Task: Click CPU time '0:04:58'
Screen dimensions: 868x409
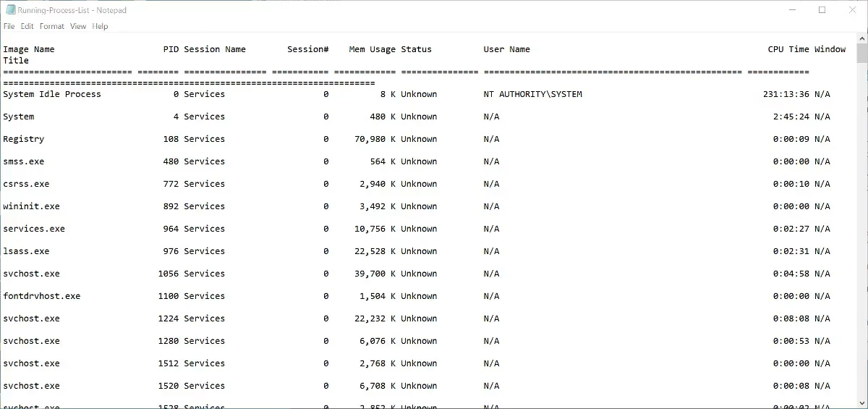Action: point(791,274)
